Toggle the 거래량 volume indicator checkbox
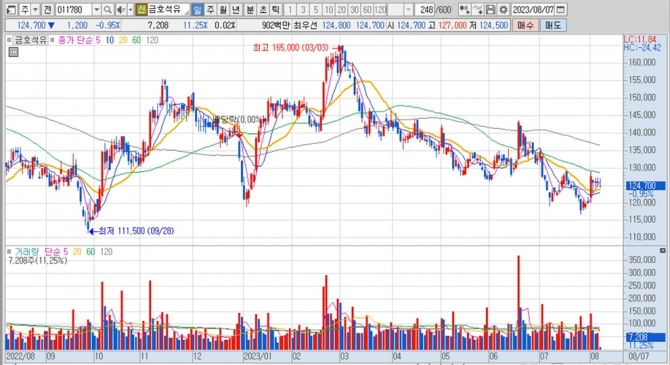 click(x=9, y=252)
